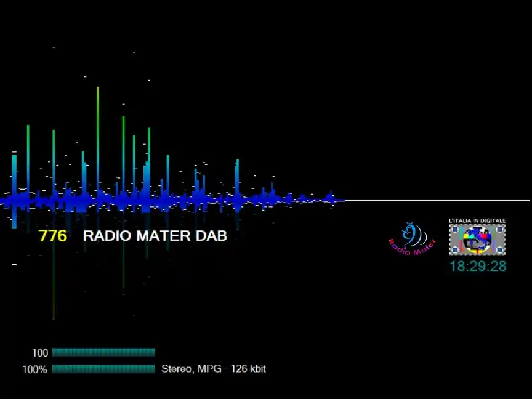The width and height of the screenshot is (532, 399).
Task: Click the signal quality bar labeled 100%
Action: tap(104, 368)
